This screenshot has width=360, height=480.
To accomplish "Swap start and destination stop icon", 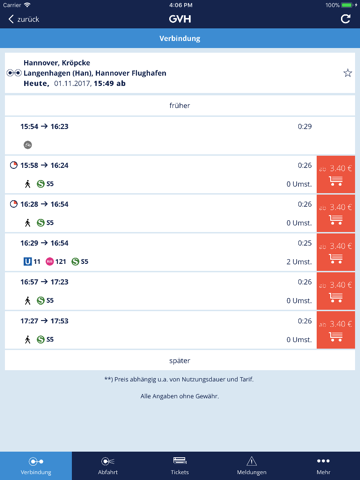I will pyautogui.click(x=14, y=73).
